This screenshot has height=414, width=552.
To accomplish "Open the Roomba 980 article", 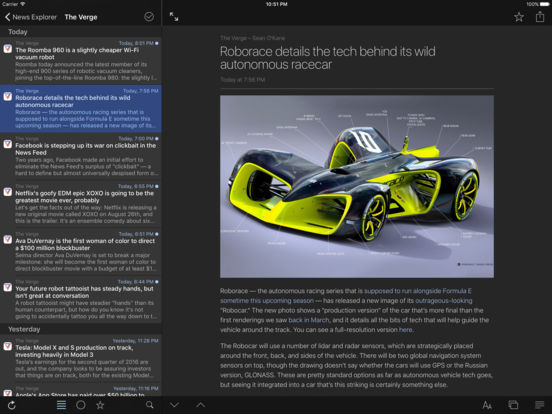I will tap(81, 61).
